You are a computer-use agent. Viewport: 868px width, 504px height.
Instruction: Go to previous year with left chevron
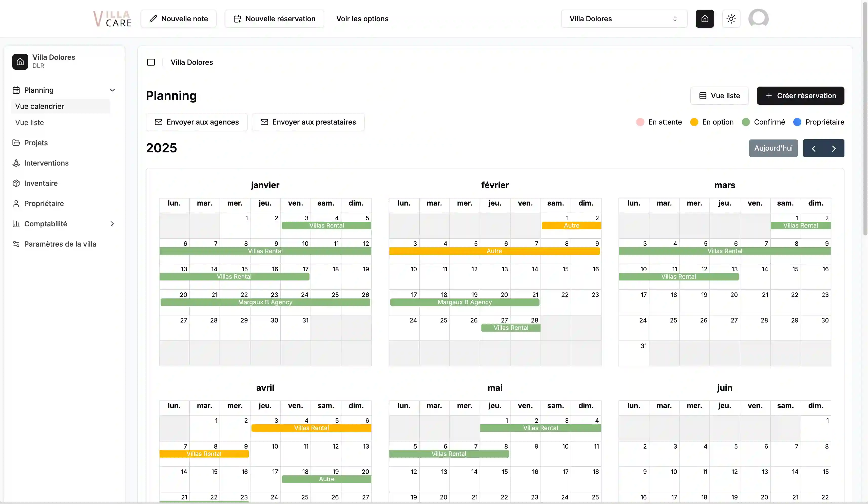tap(814, 148)
